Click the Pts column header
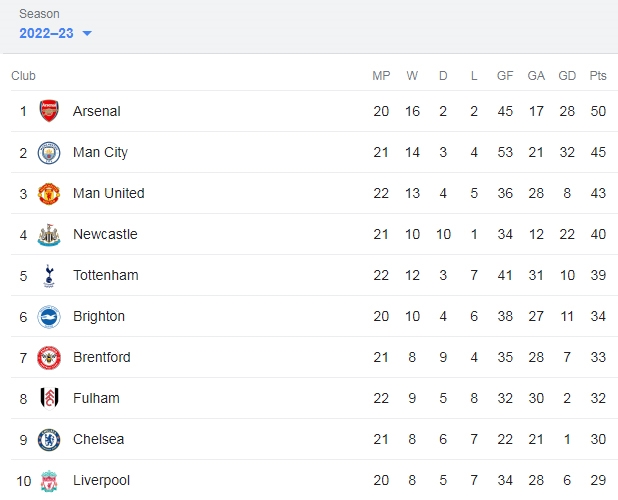 598,75
